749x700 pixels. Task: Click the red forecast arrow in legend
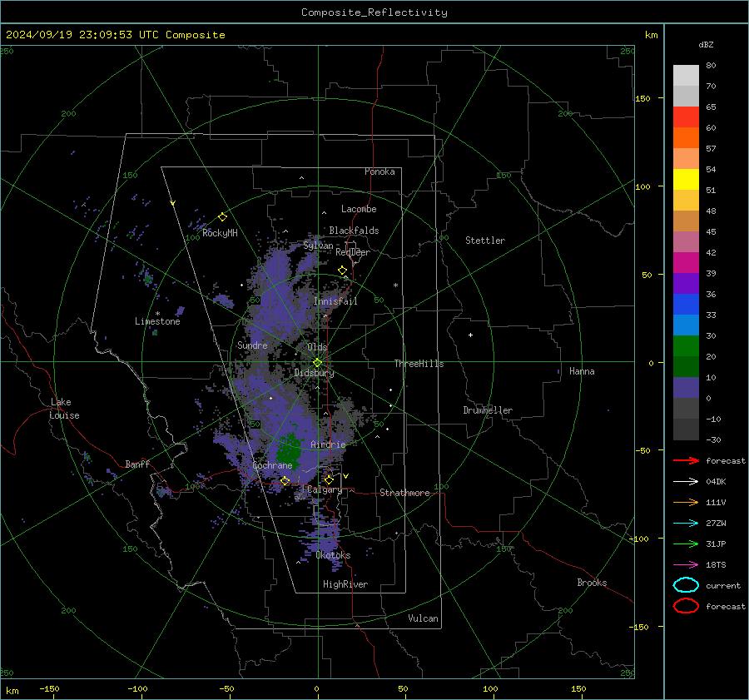(x=686, y=460)
